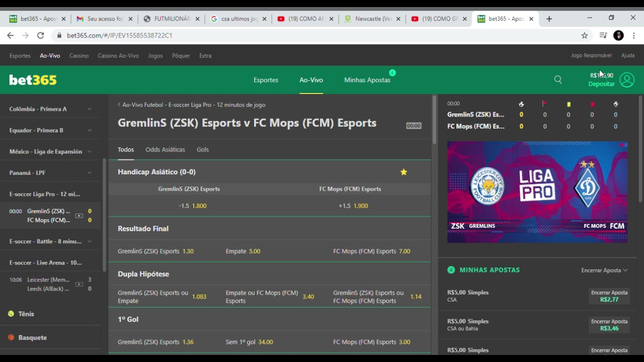Click the Tênis sport icon
Screen dimensions: 644x362
pyautogui.click(x=11, y=314)
